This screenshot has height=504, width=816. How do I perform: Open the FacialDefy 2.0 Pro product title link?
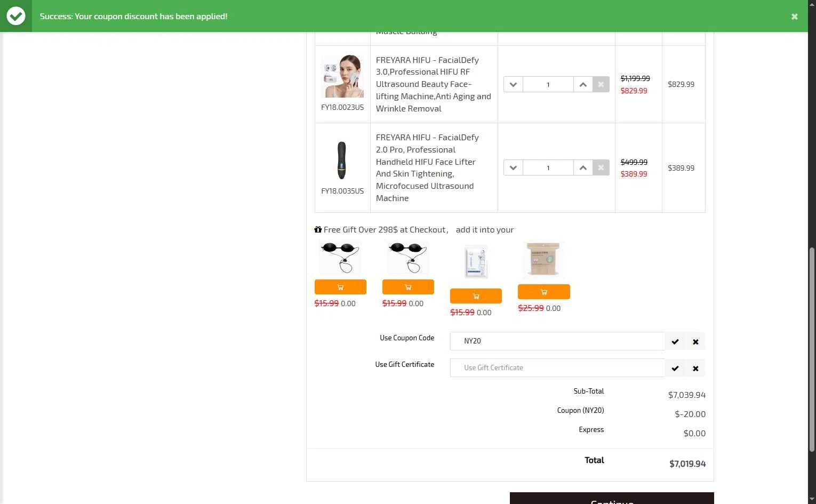pos(428,167)
